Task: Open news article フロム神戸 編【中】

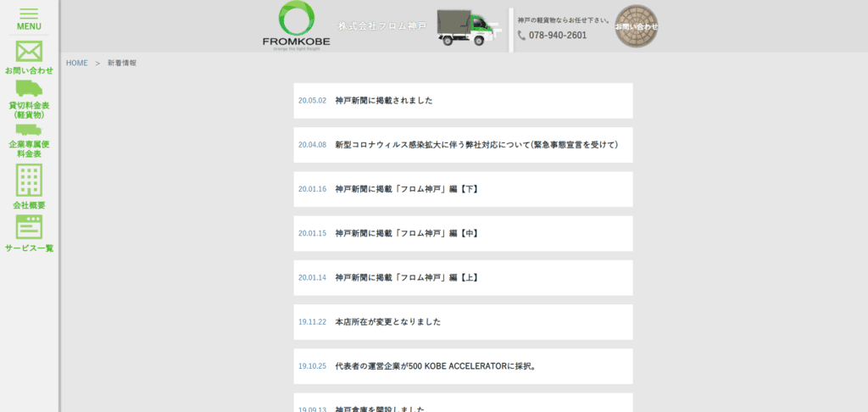Action: pos(406,233)
